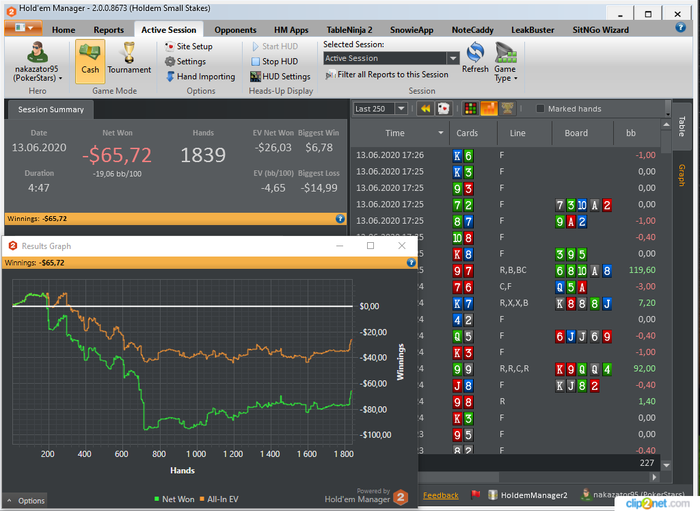Toggle the Net Won legend item
This screenshot has height=511, width=700.
coord(174,499)
